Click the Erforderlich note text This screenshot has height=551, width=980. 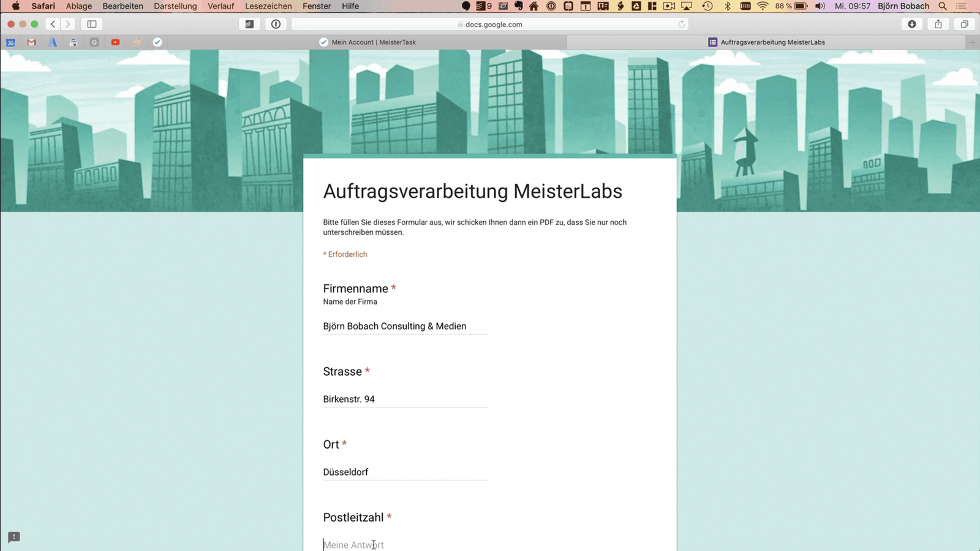pos(345,254)
